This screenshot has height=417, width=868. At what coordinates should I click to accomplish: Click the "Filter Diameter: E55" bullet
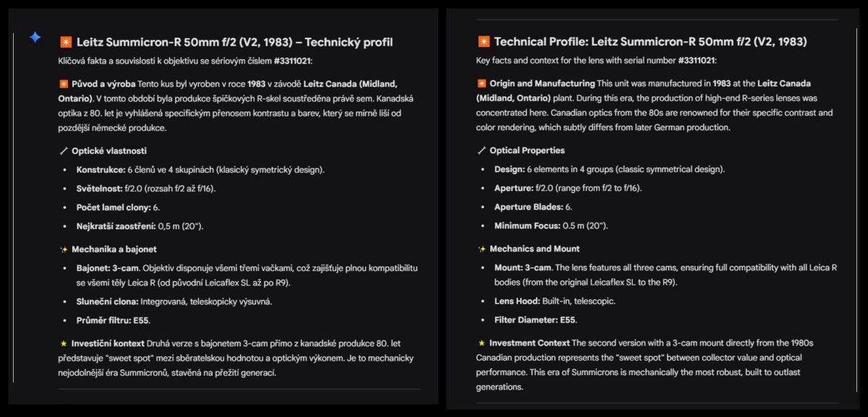coord(536,320)
